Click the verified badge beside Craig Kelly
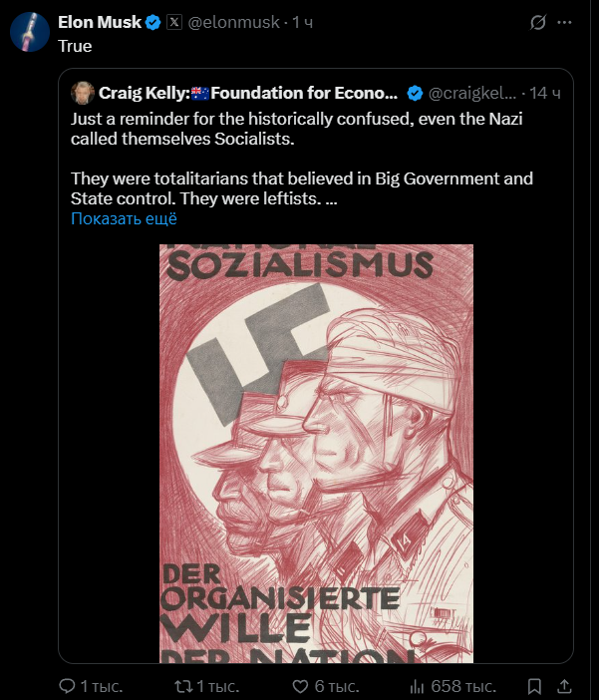 click(x=414, y=94)
